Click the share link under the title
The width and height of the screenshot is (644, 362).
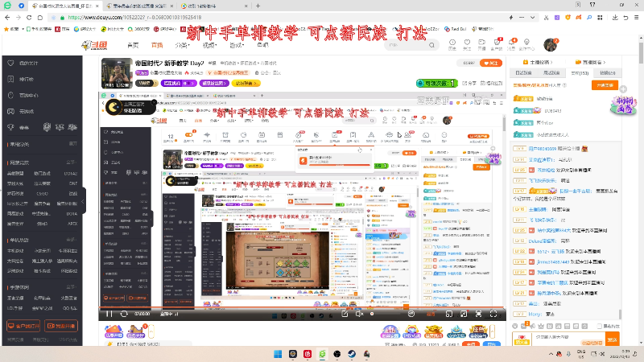(x=469, y=83)
